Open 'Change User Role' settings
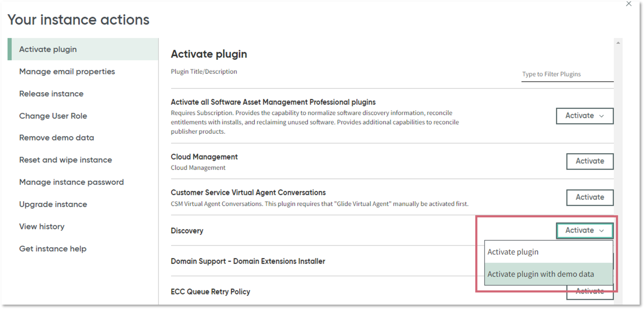 [53, 116]
